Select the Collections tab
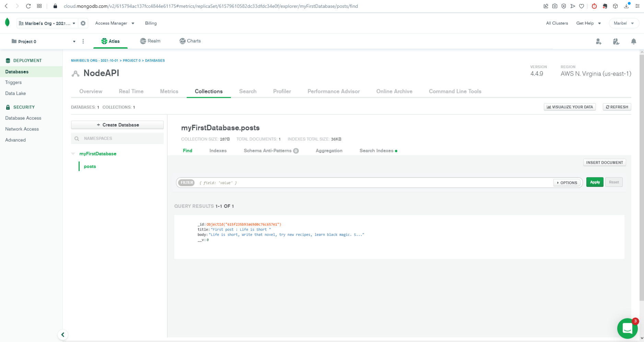 (209, 91)
